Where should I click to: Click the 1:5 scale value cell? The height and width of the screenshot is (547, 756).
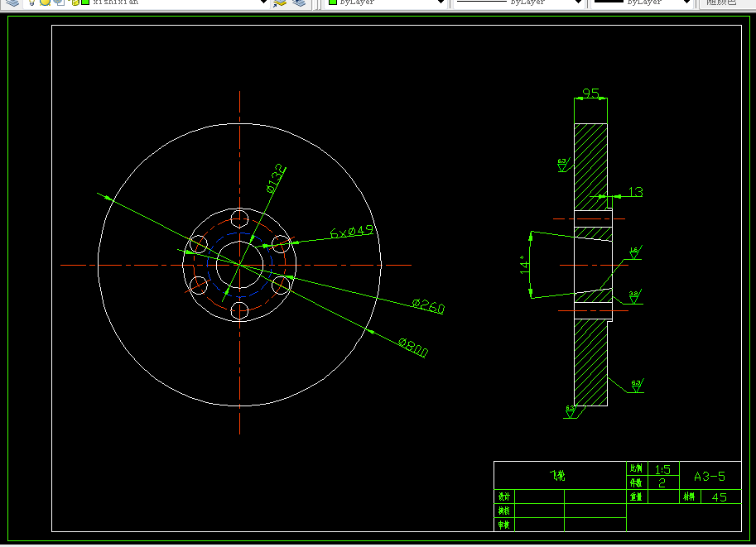click(663, 469)
